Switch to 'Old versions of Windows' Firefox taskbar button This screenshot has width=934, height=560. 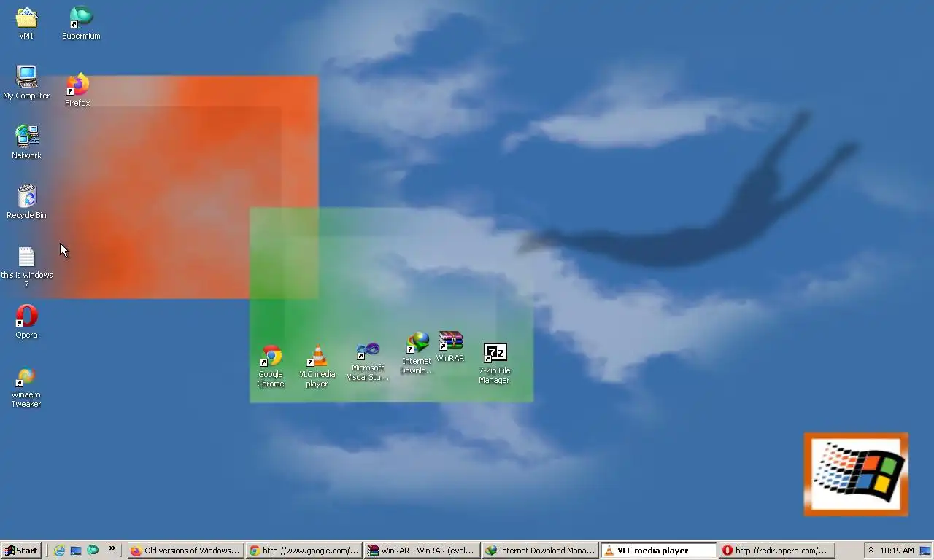click(185, 551)
